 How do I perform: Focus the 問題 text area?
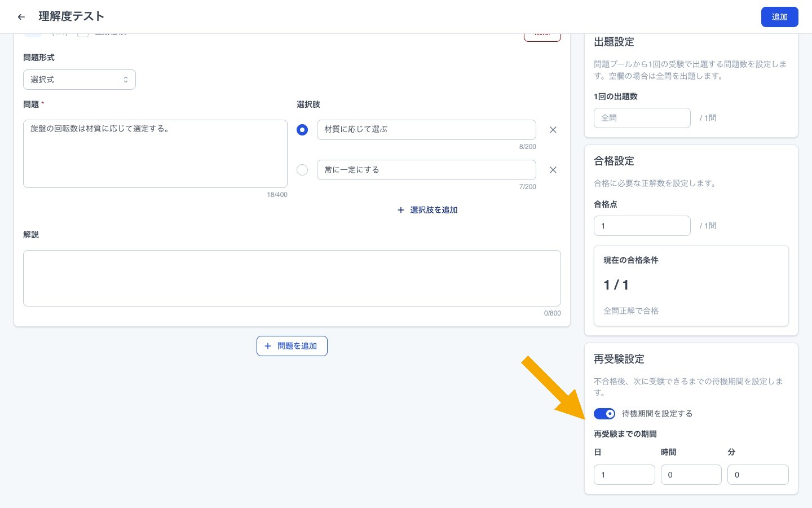pyautogui.click(x=155, y=154)
